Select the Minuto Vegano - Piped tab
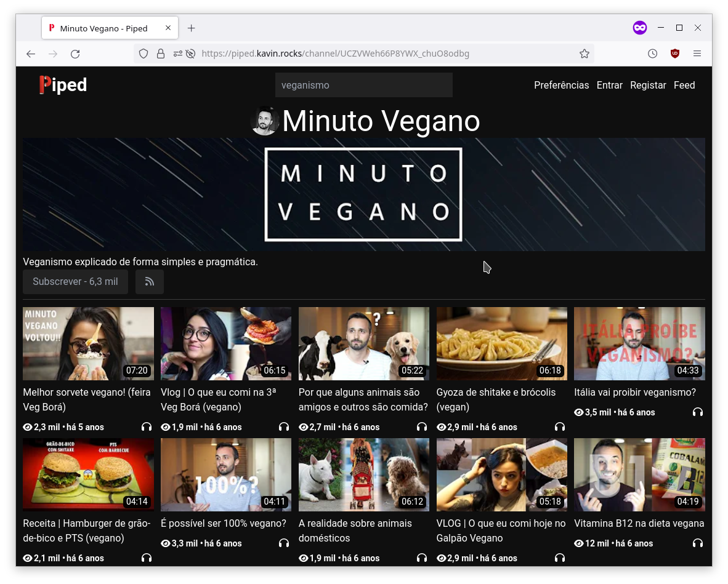 [110, 28]
